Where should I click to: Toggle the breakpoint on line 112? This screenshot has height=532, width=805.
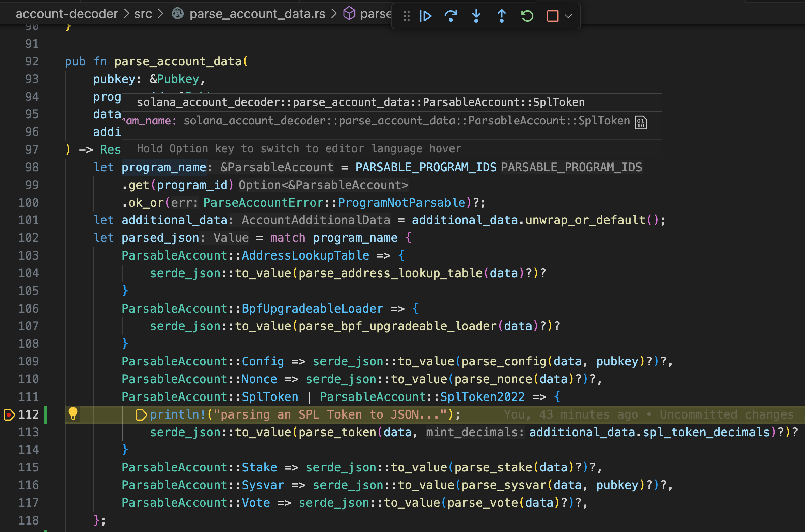[x=9, y=414]
